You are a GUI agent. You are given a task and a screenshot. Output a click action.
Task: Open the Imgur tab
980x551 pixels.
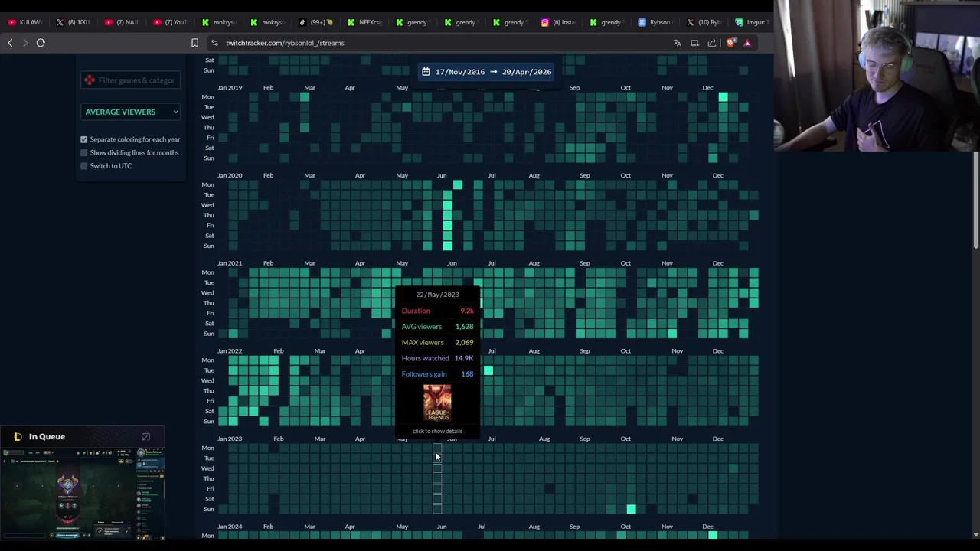pos(750,22)
